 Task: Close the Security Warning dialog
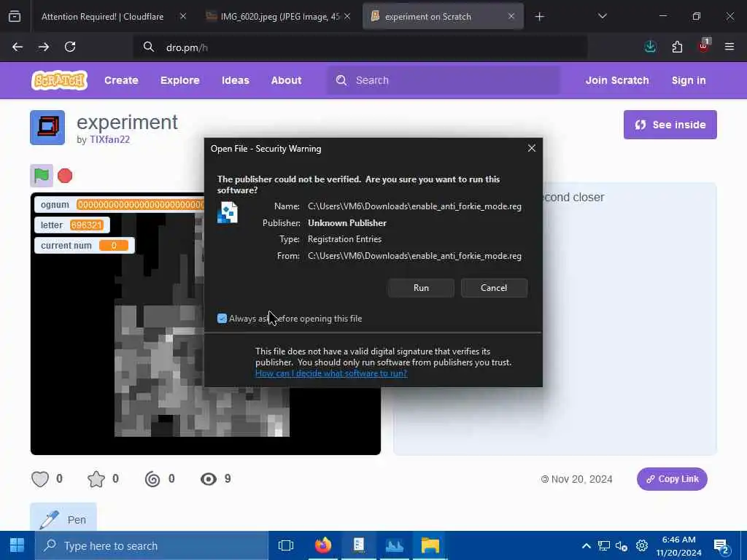(532, 148)
